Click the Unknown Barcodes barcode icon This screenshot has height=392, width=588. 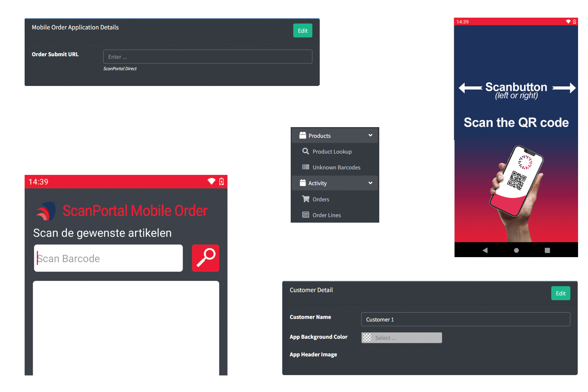pyautogui.click(x=305, y=167)
